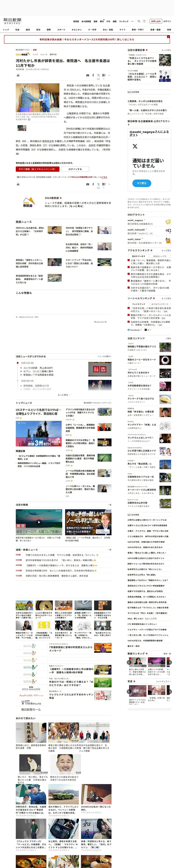Click 一覧 link beside 注目の動画
This screenshot has width=174, height=868.
109,505
